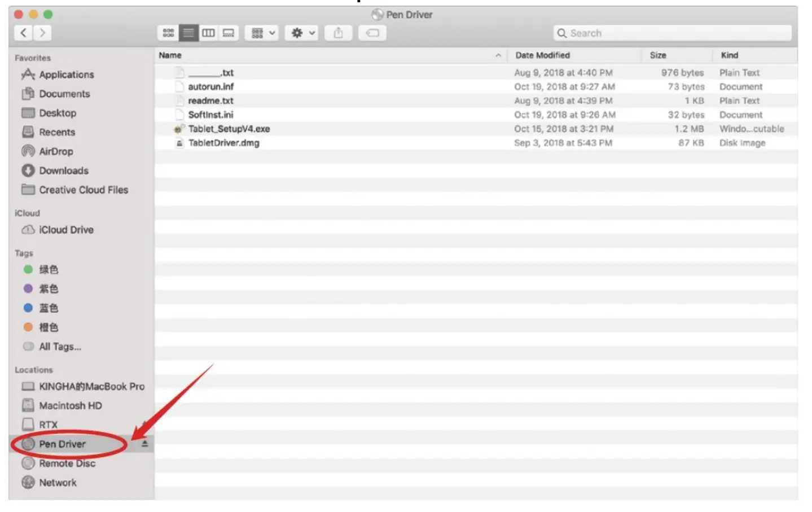The image size is (812, 512).
Task: Click the Windo...cutable kind cell
Action: pos(752,129)
